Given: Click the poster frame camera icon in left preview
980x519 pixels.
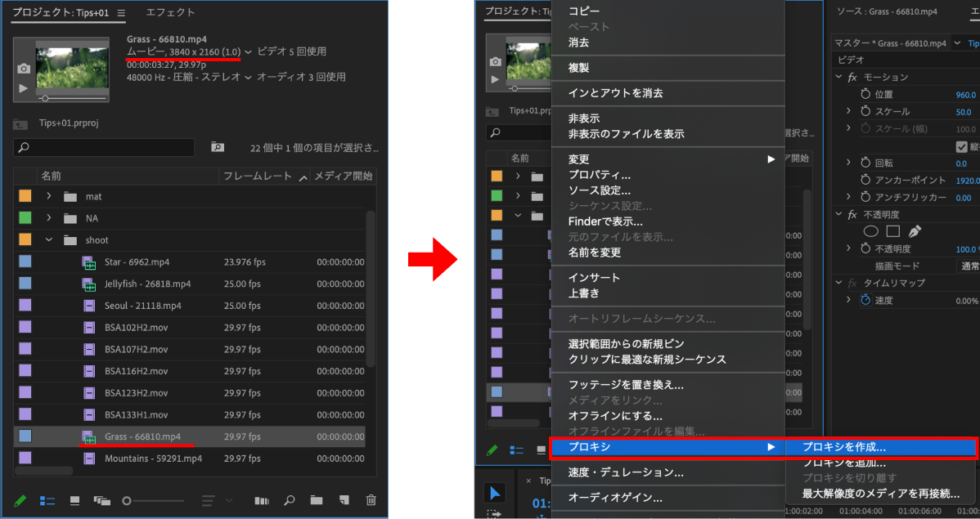Looking at the screenshot, I should pyautogui.click(x=23, y=68).
